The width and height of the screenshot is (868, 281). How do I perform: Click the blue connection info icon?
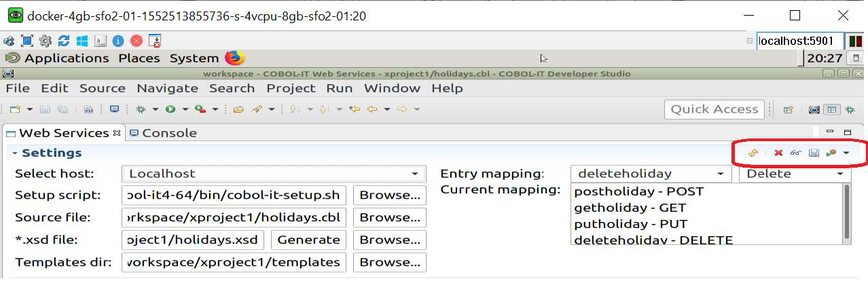pos(118,41)
